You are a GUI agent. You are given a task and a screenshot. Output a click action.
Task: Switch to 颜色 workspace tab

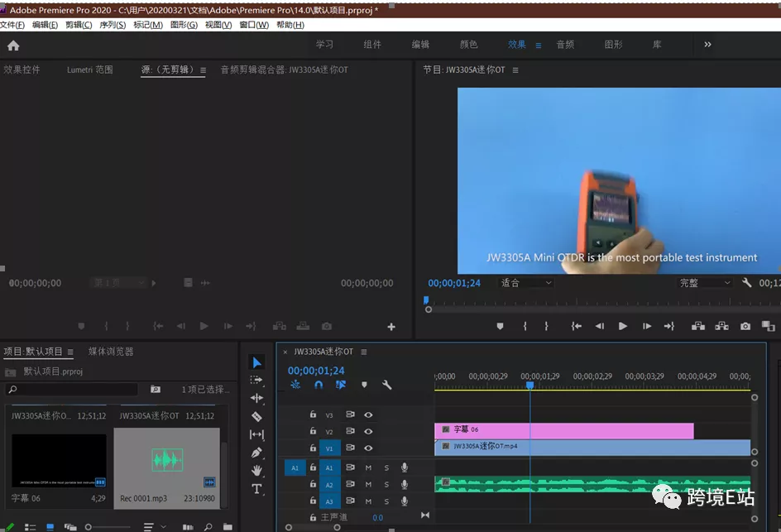click(469, 45)
